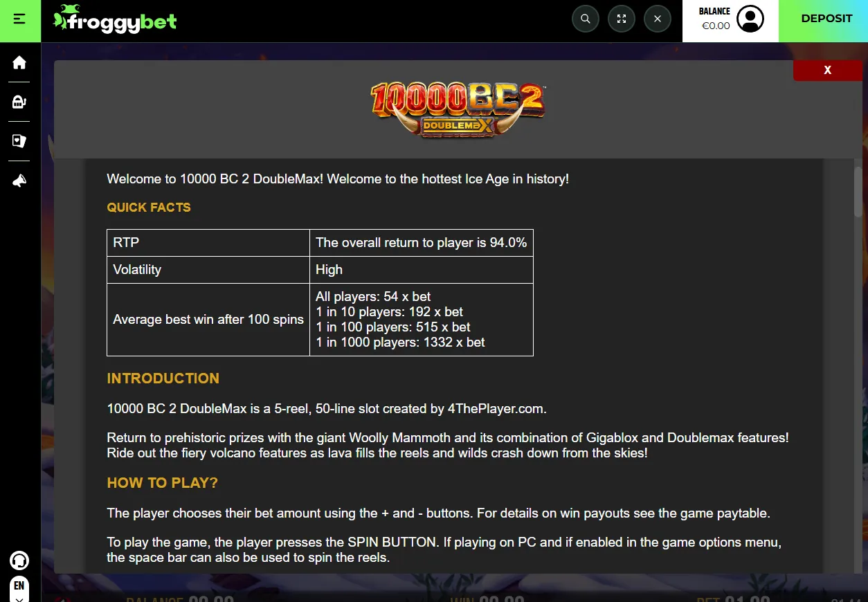Close the game info panel with red X

(x=828, y=71)
